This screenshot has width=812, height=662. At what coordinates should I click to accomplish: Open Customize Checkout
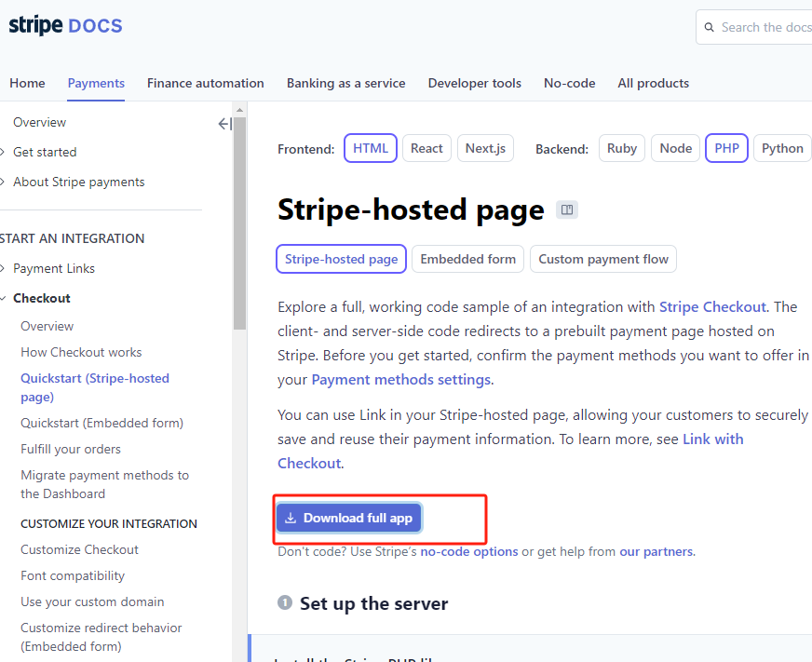79,549
